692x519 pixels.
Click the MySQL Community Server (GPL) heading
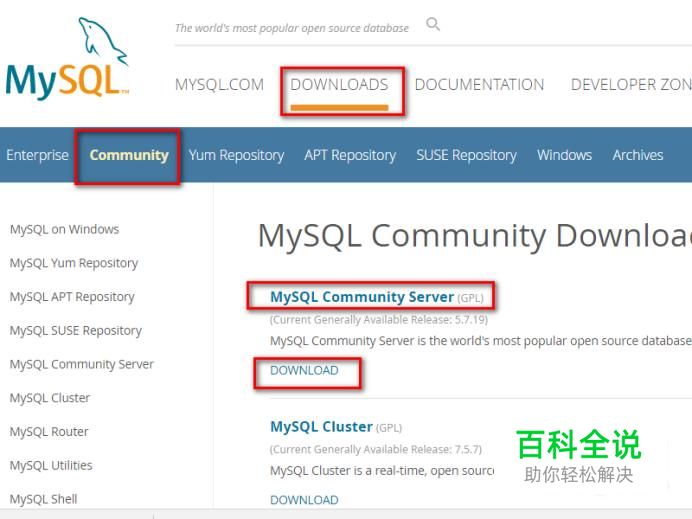[x=376, y=297]
